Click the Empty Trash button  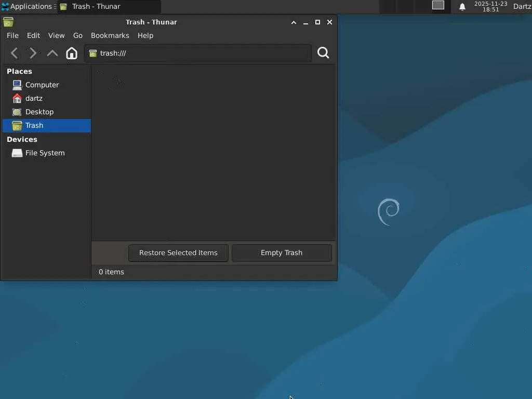282,253
